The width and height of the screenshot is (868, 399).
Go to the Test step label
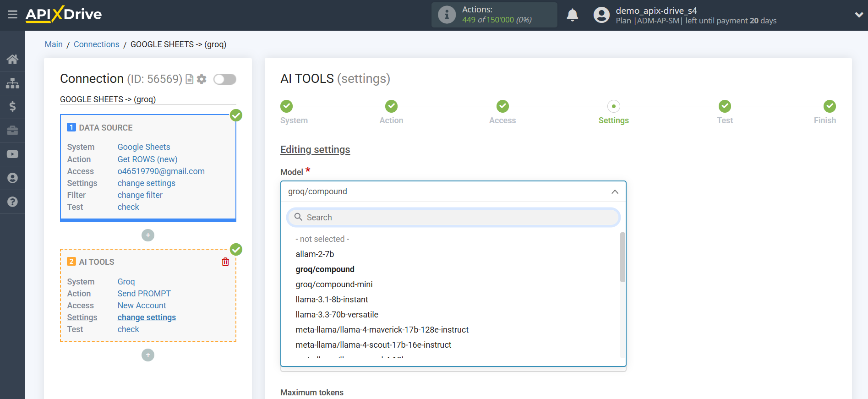(x=725, y=120)
